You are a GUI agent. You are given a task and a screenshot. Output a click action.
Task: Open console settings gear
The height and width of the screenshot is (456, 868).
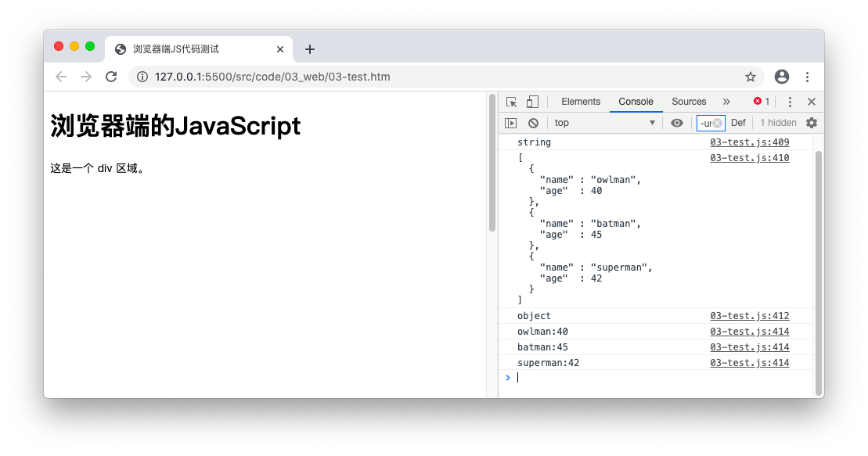(x=812, y=123)
